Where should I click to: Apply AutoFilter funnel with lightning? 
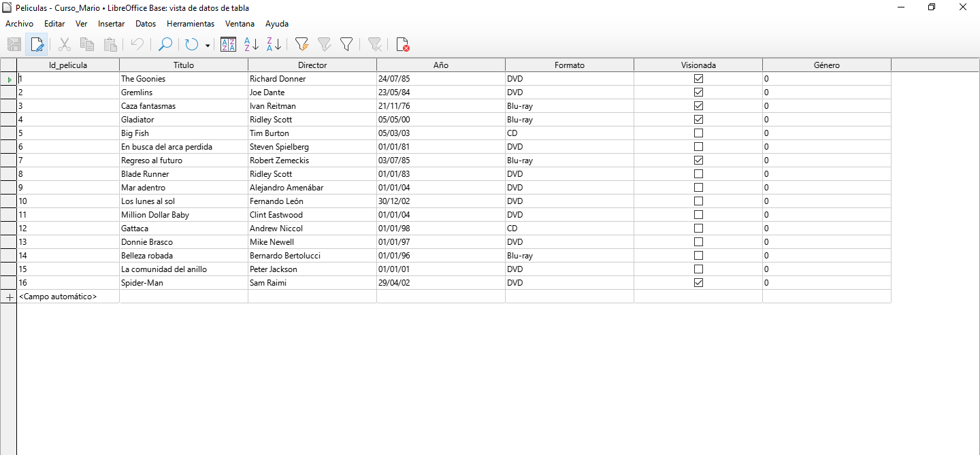301,44
